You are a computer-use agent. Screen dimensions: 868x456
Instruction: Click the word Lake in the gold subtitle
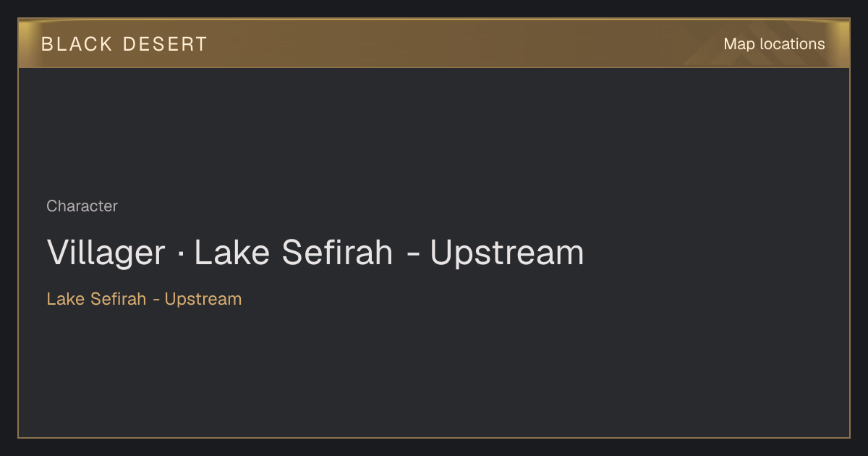pyautogui.click(x=66, y=299)
